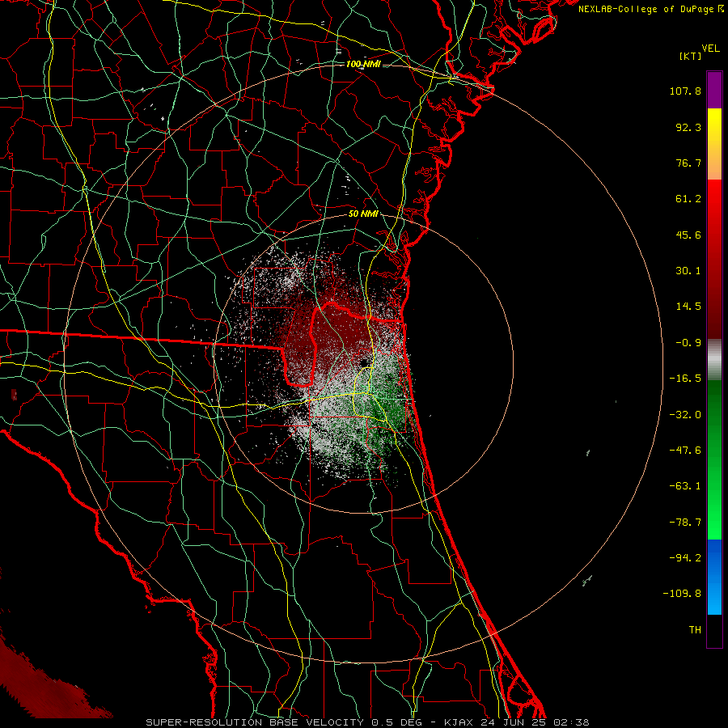The width and height of the screenshot is (728, 728).
Task: Click the purple segment of velocity color bar
Action: click(x=714, y=90)
